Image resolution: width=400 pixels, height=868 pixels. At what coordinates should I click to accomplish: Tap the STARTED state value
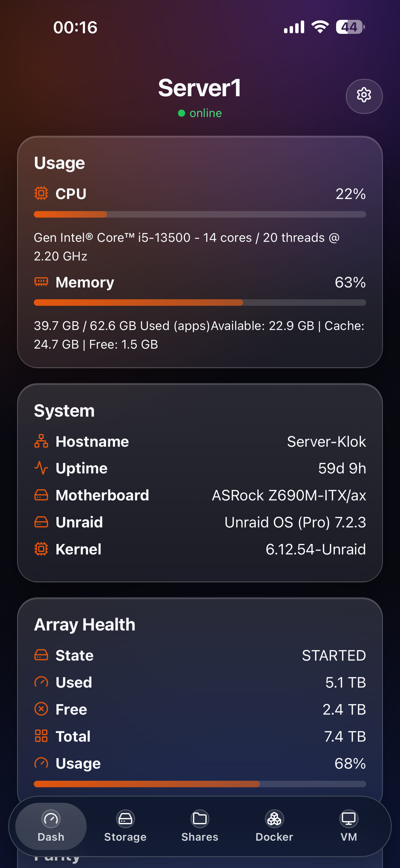click(x=334, y=655)
